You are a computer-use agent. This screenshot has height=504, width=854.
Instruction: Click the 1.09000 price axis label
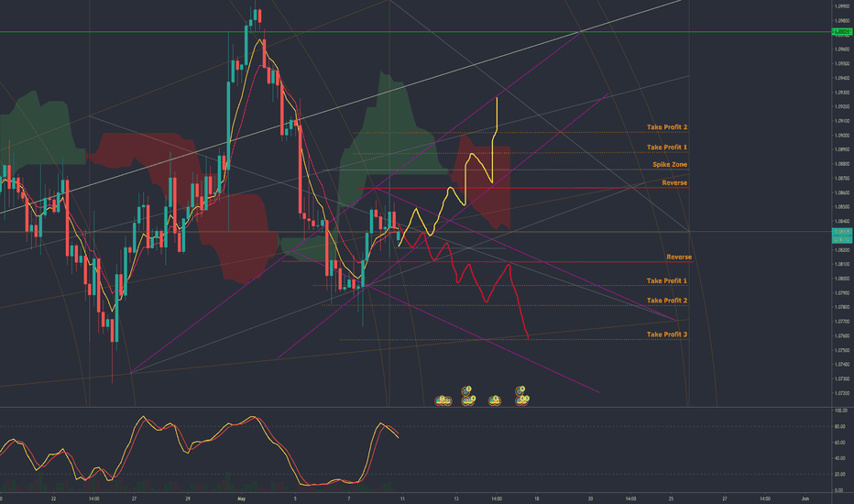click(x=841, y=135)
